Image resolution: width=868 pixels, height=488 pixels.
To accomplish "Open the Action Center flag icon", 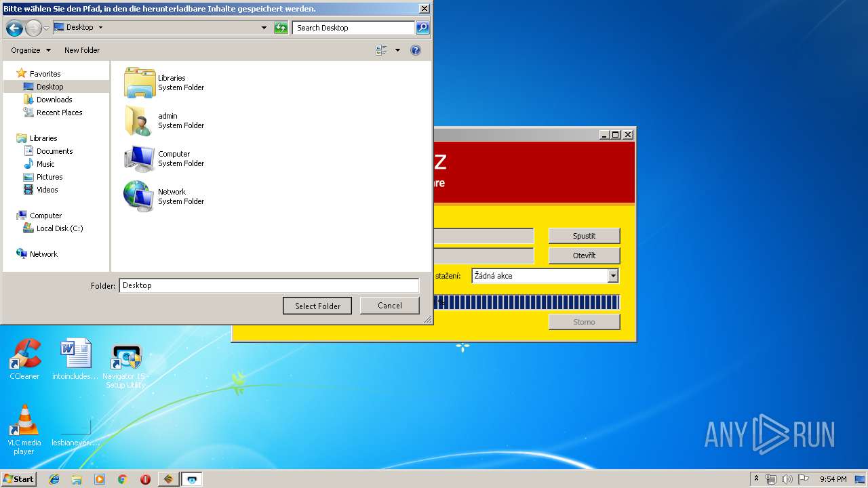I will tap(803, 479).
